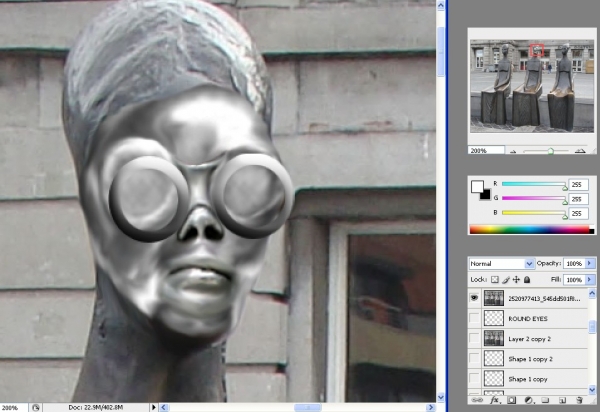Lock all layer attributes

tap(527, 280)
